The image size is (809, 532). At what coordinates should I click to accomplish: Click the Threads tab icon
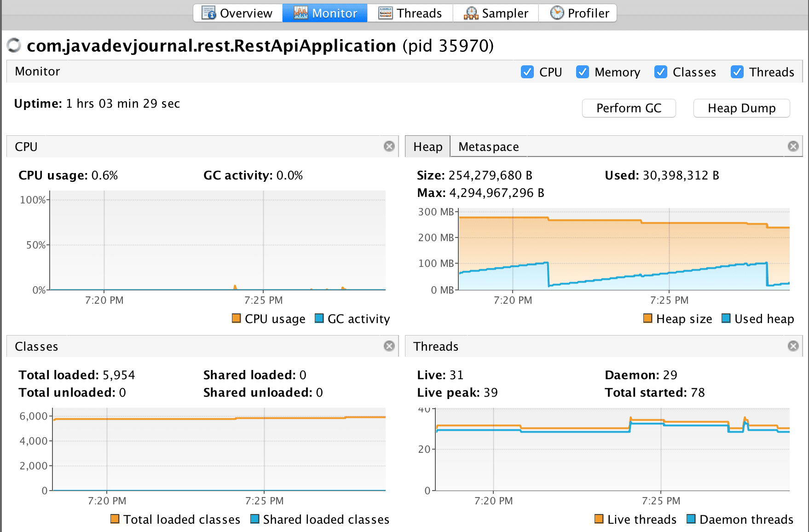pyautogui.click(x=385, y=12)
